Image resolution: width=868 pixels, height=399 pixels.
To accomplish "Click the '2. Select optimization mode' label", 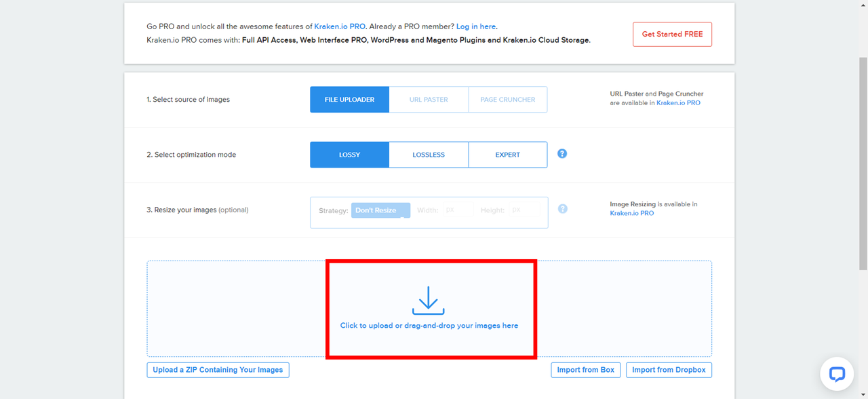I will tap(191, 155).
